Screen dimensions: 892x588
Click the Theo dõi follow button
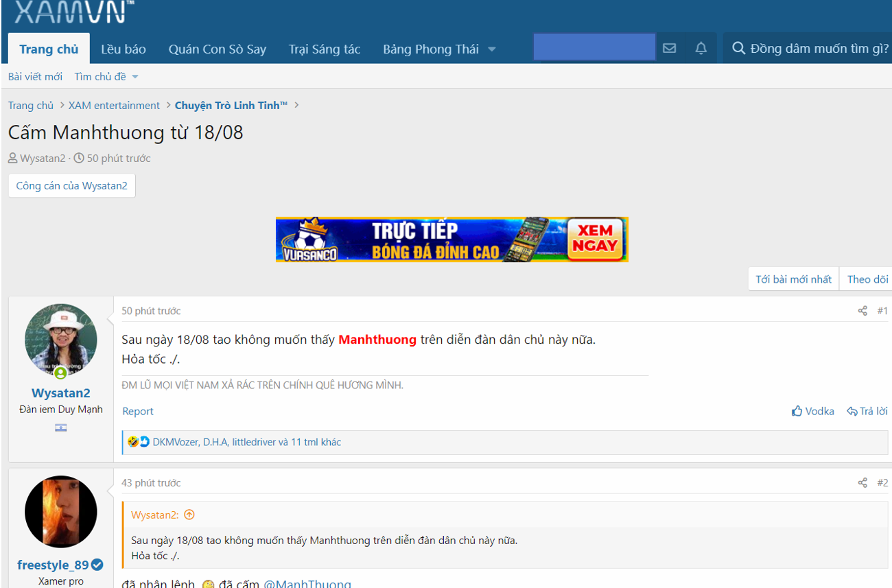867,279
